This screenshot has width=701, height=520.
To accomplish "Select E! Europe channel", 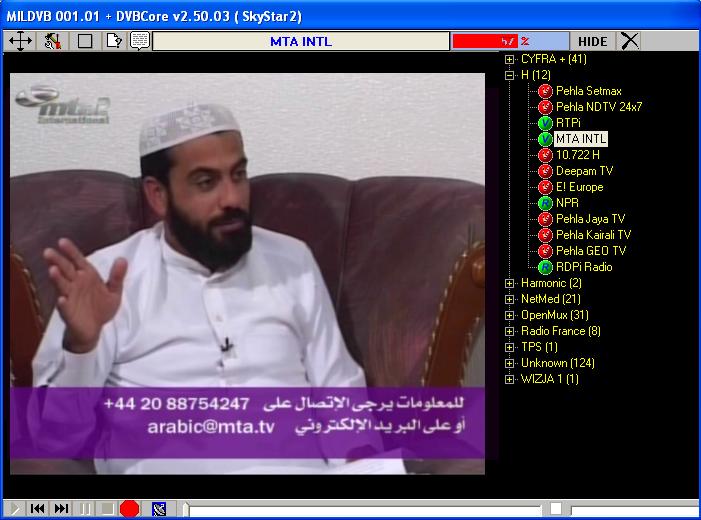I will [x=580, y=187].
